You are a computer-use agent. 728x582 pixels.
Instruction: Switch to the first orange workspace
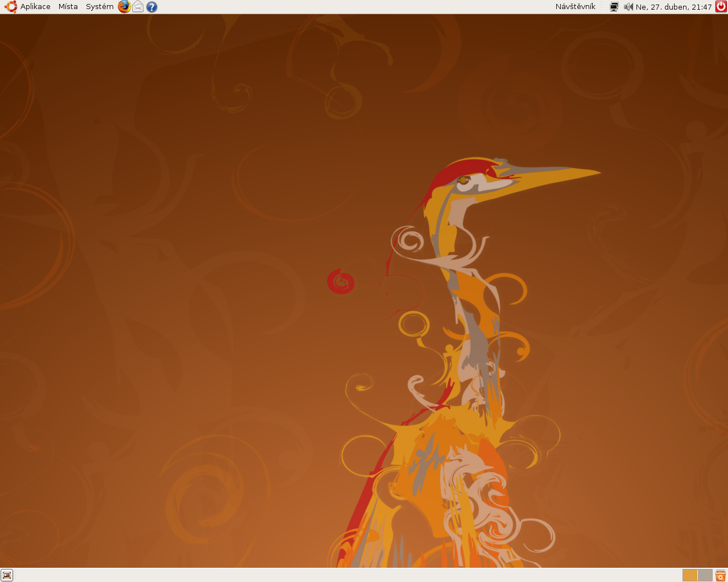tap(690, 575)
